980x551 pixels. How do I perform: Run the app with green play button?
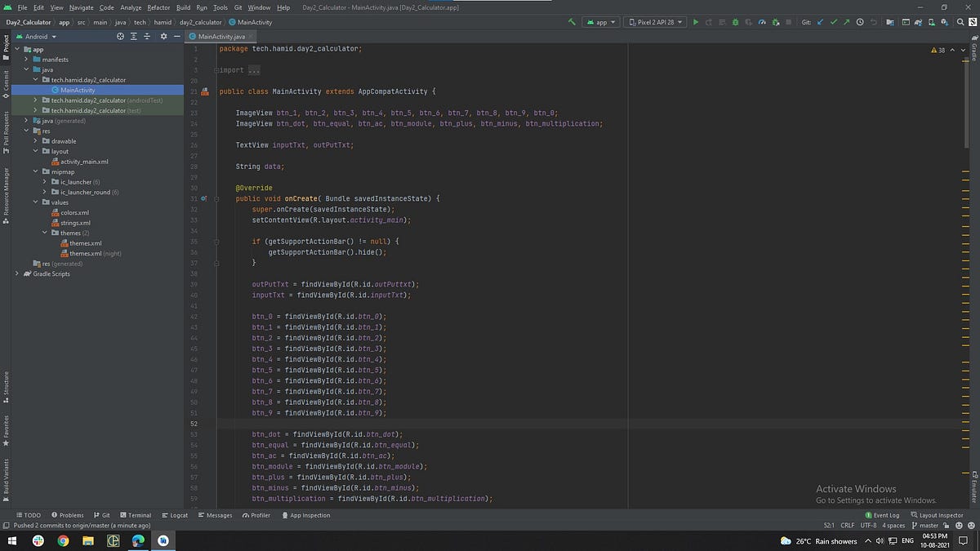tap(696, 22)
